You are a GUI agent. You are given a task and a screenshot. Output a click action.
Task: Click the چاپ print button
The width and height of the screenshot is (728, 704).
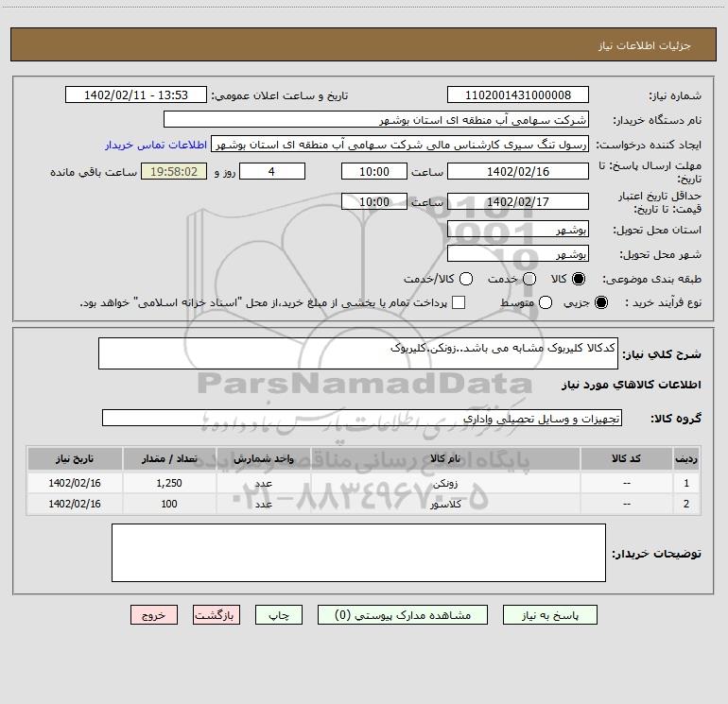279,615
